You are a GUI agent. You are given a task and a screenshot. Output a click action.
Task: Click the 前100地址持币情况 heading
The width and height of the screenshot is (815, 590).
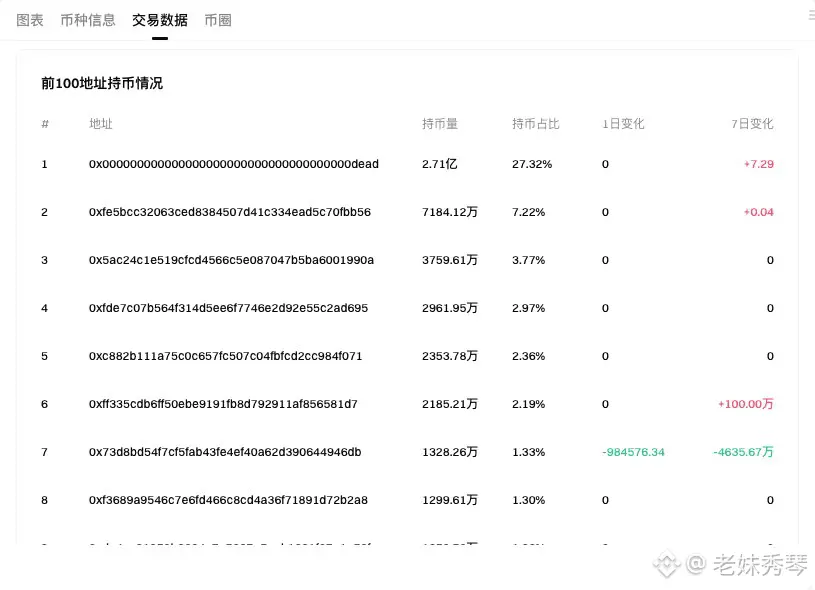click(x=102, y=83)
